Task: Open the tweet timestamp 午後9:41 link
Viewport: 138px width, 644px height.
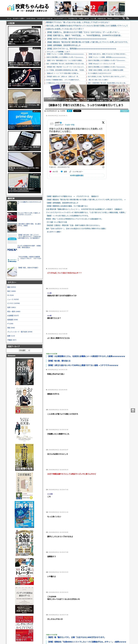Action: point(59,167)
